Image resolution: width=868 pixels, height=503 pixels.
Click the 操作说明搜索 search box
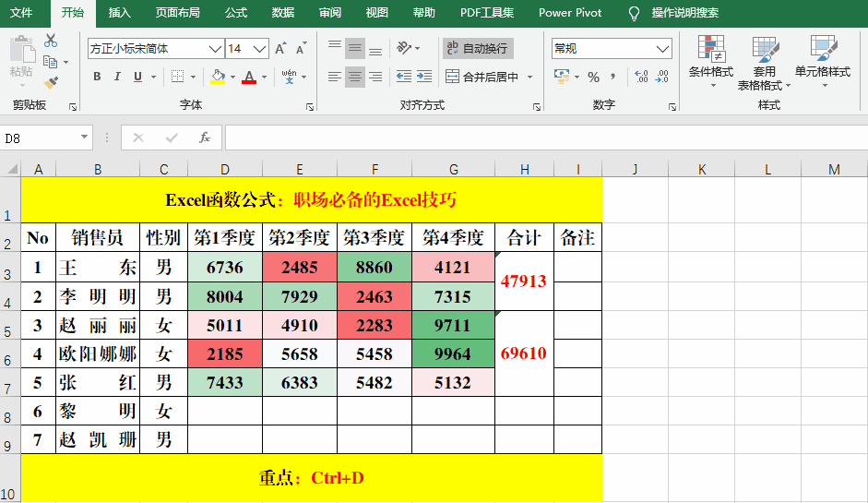click(685, 13)
